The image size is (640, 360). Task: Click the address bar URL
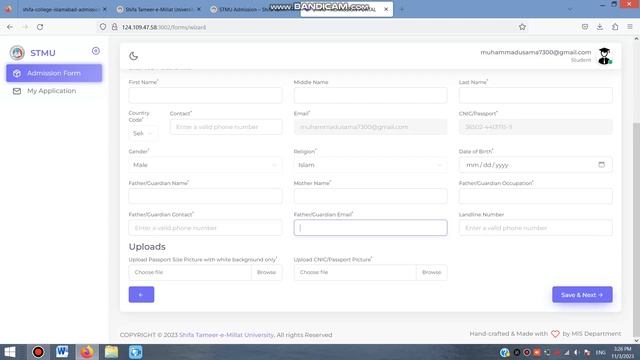click(164, 27)
